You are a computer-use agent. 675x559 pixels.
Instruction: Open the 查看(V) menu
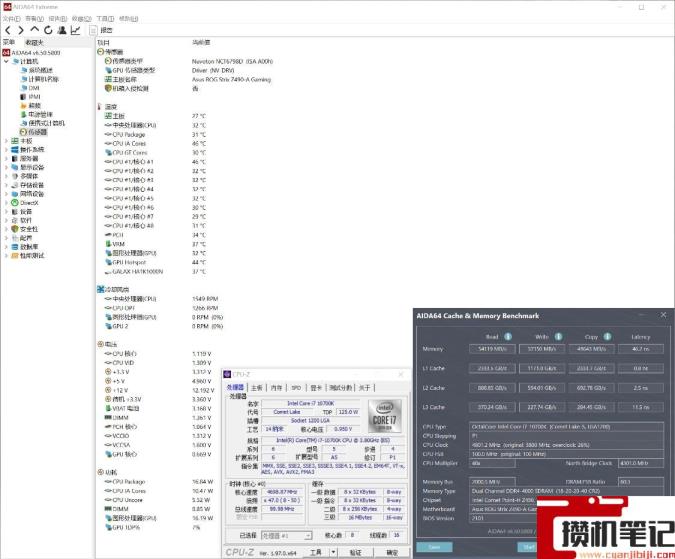[x=34, y=19]
